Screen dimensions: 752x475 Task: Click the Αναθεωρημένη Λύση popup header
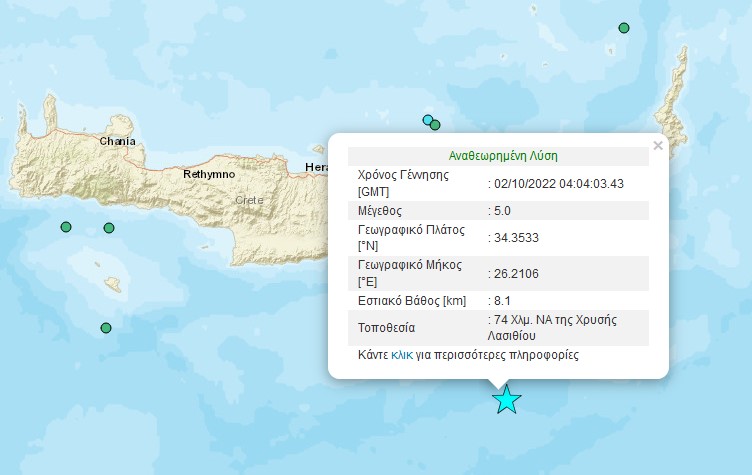click(x=503, y=156)
